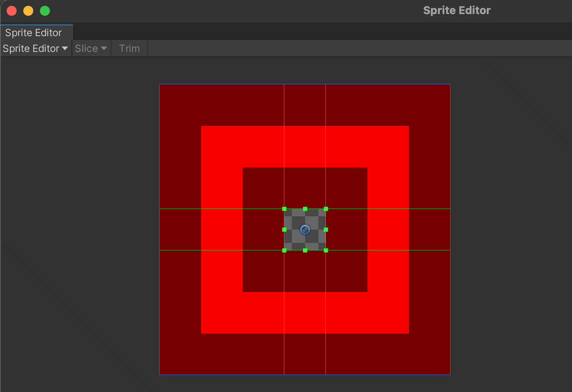Expand the Slice dropdown menu
Viewport: 572px width, 392px height.
pos(91,49)
